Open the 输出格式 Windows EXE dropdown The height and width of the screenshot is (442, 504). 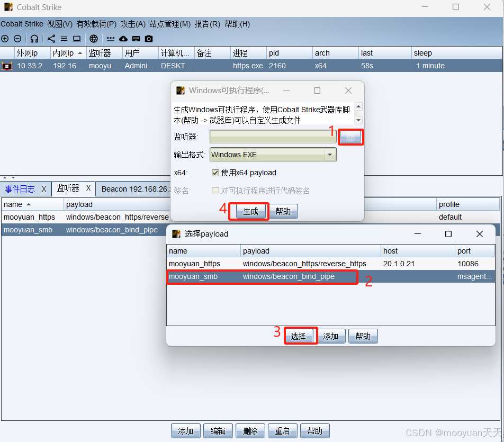click(x=273, y=155)
